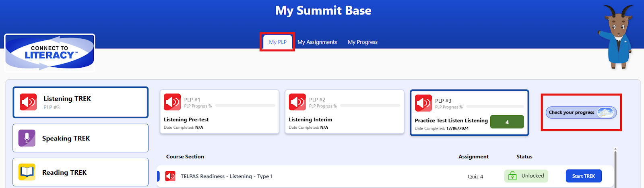Select the Reading TREK card
Viewport: 644px width, 188px height.
tap(80, 172)
